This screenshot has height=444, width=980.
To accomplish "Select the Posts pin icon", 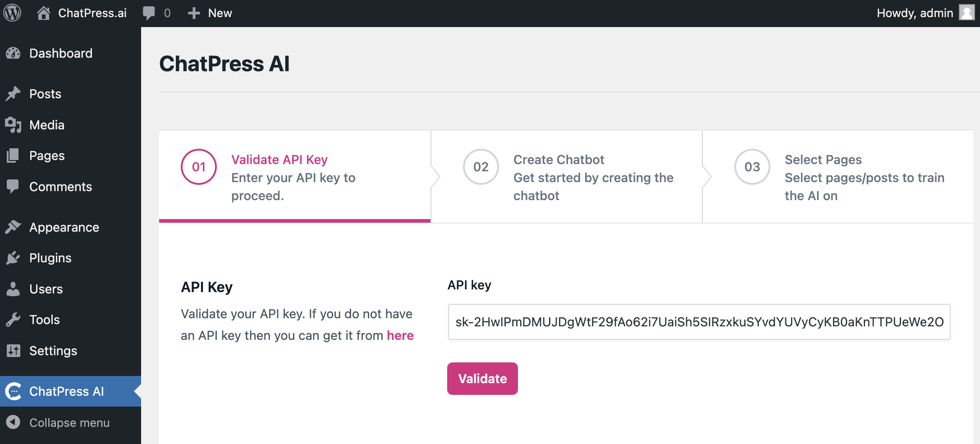I will [x=14, y=93].
